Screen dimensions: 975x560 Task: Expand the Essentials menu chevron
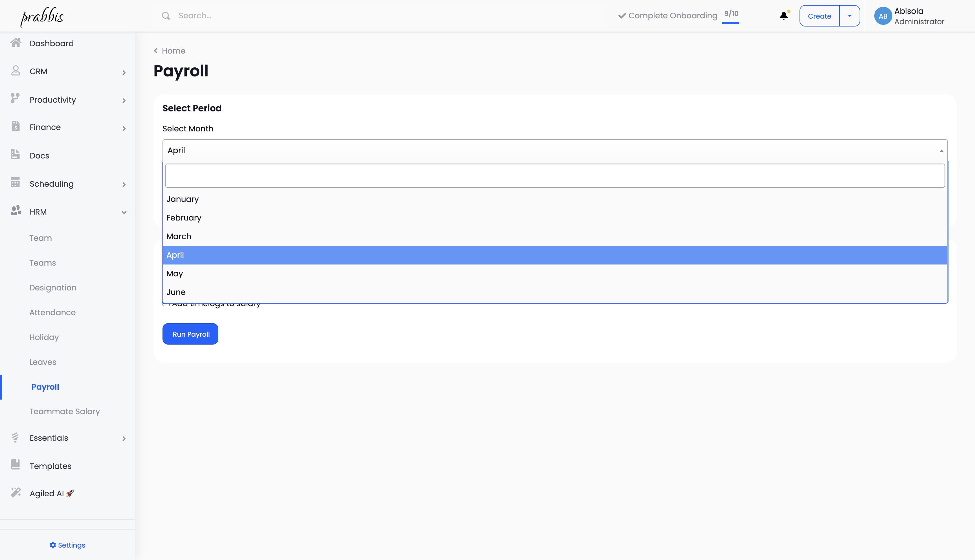pos(124,439)
